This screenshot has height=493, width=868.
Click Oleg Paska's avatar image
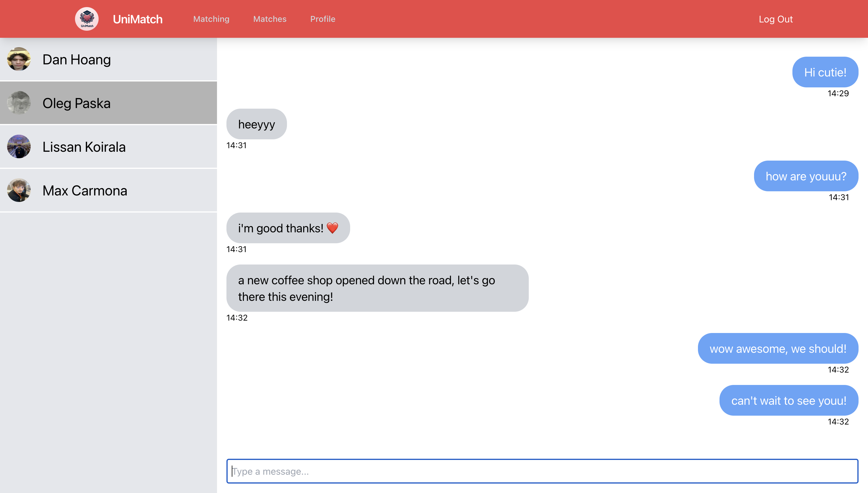[19, 103]
